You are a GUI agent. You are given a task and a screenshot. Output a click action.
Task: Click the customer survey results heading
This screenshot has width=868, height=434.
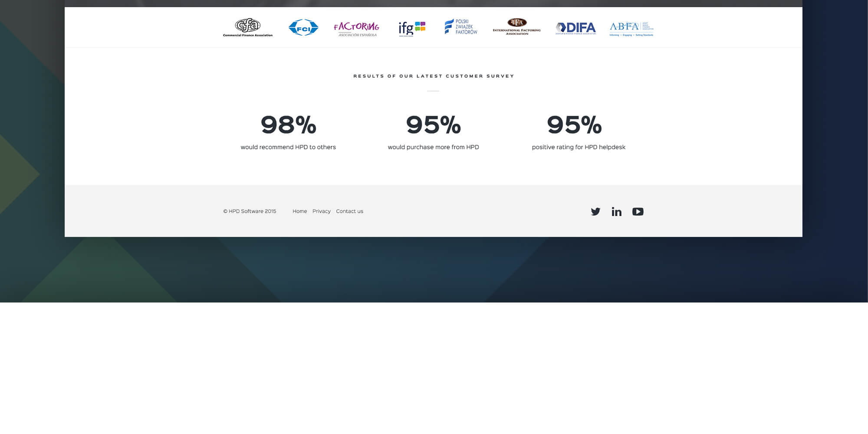coord(434,76)
